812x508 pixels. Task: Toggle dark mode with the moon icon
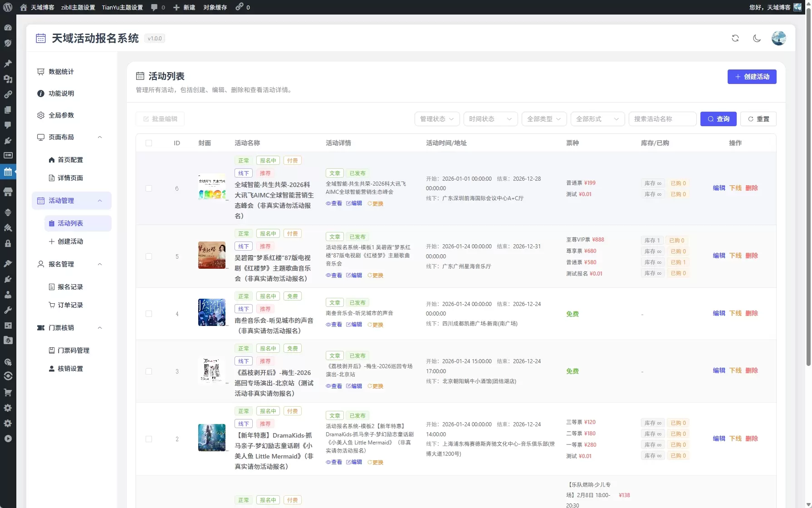[757, 38]
